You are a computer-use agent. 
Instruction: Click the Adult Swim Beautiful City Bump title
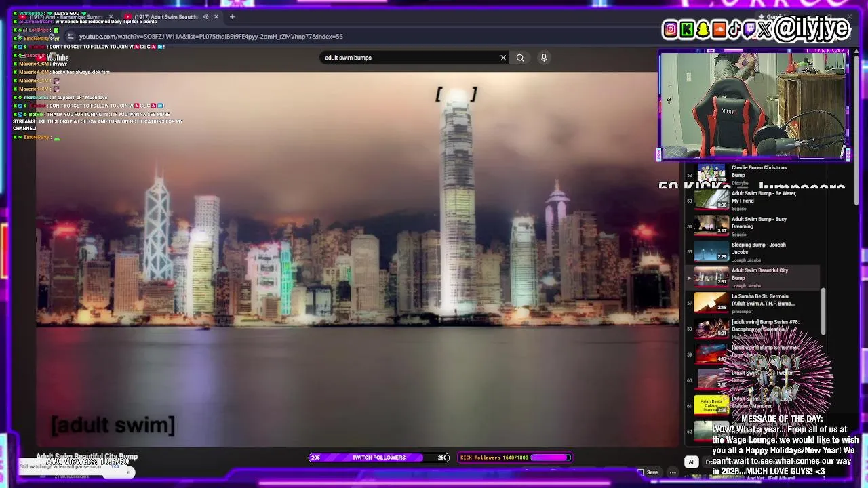87,457
